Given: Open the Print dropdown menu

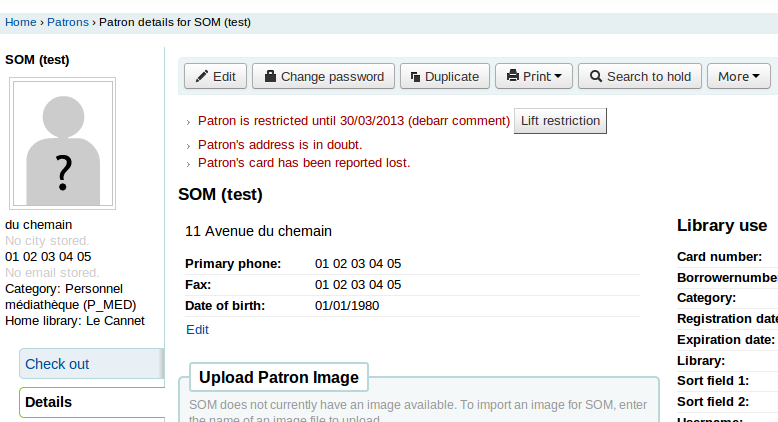Looking at the screenshot, I should pos(534,76).
